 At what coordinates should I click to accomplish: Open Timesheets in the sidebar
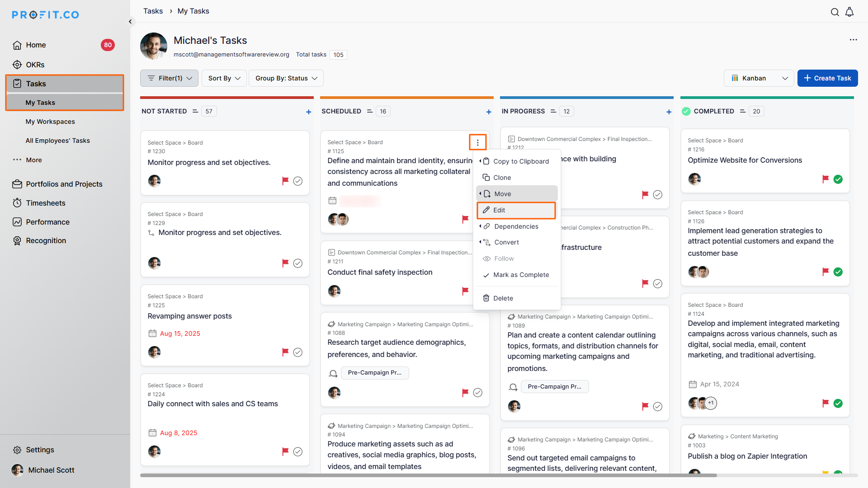tap(46, 203)
